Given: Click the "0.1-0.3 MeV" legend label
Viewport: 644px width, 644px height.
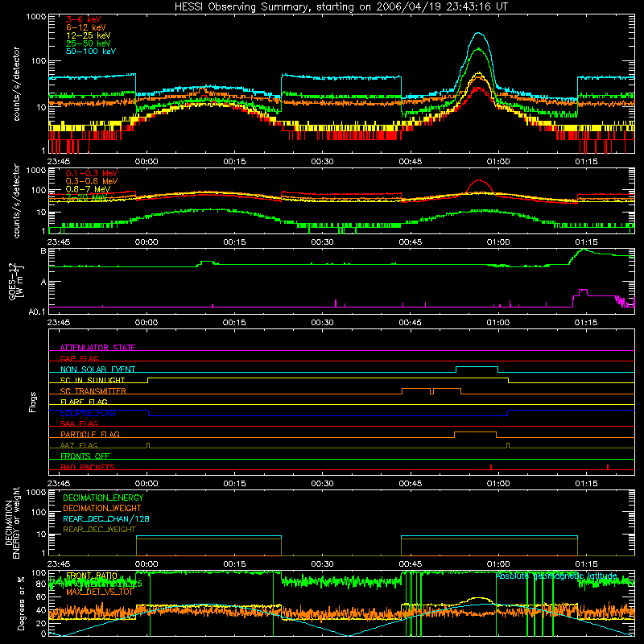Looking at the screenshot, I should 91,173.
